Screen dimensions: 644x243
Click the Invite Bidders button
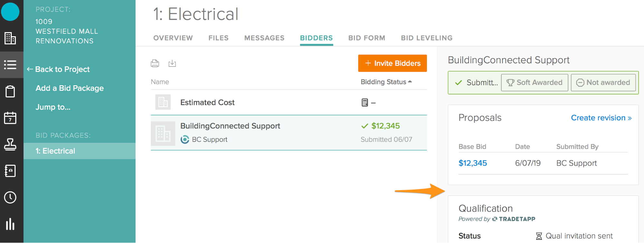[392, 63]
